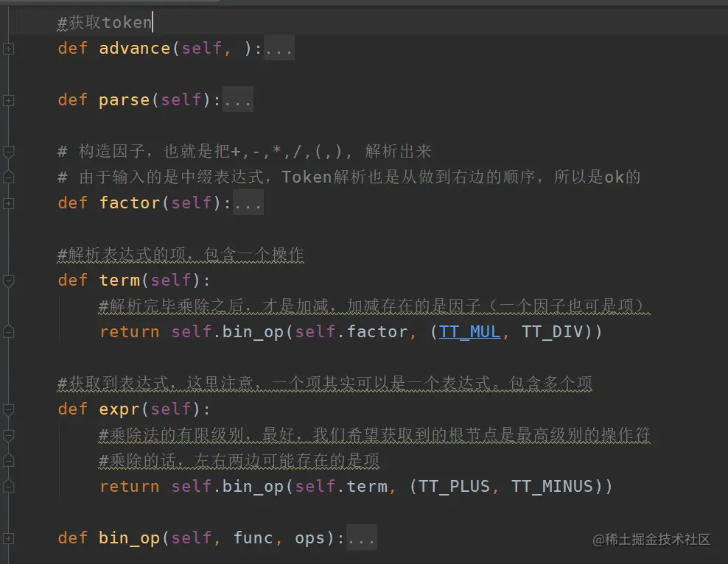The image size is (728, 564).
Task: Click the expr function name
Action: (x=119, y=409)
